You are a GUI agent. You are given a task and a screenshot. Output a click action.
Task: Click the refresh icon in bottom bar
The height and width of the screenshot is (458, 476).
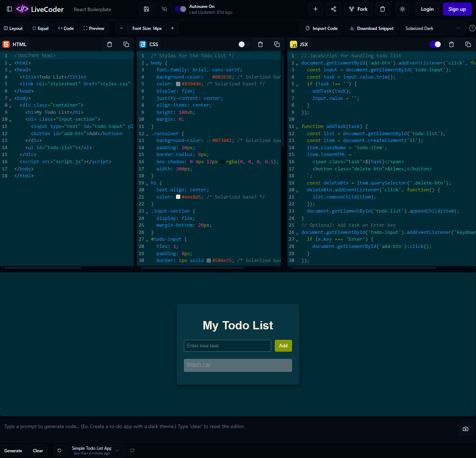point(132,450)
